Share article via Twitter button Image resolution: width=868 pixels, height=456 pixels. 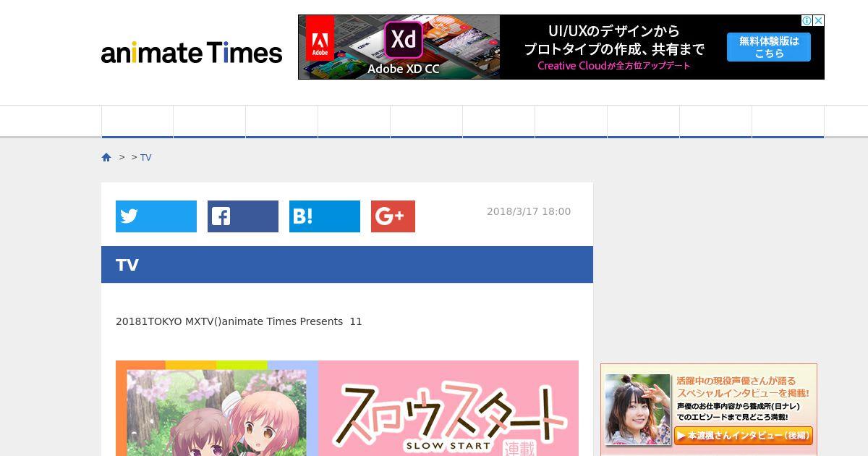pos(156,216)
